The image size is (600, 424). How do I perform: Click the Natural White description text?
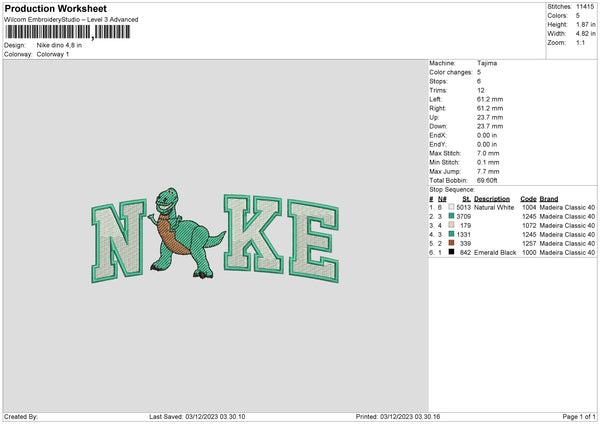tap(494, 207)
